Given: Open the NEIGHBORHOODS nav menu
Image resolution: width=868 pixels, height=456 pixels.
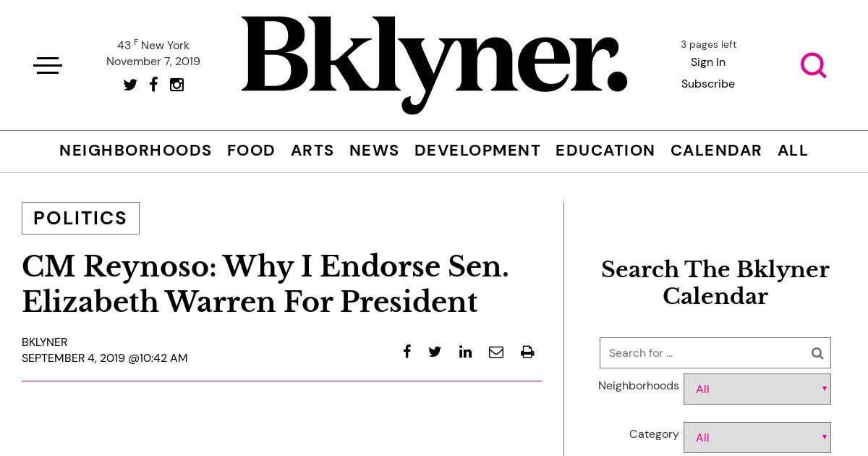Looking at the screenshot, I should click(135, 151).
